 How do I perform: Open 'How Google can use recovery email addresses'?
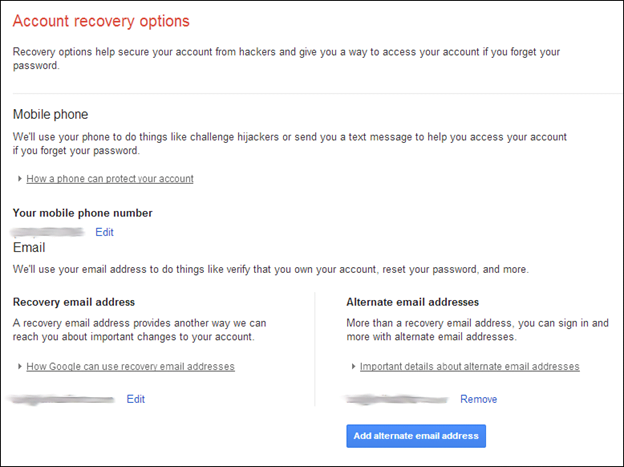click(x=131, y=366)
